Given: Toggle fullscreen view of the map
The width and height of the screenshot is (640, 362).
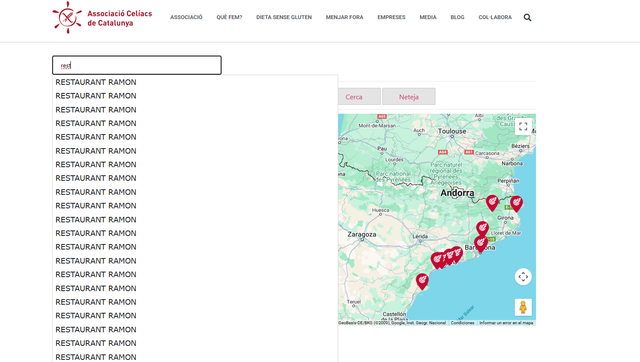Looking at the screenshot, I should tap(523, 127).
